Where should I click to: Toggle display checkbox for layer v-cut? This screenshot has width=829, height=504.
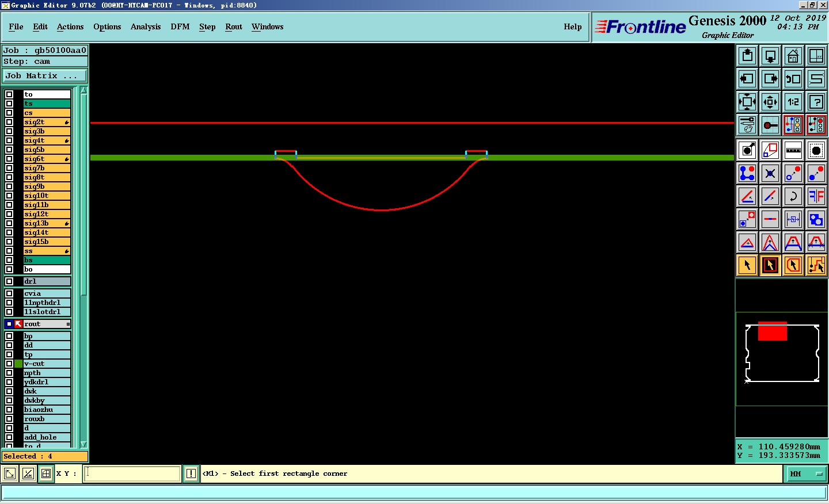point(9,364)
